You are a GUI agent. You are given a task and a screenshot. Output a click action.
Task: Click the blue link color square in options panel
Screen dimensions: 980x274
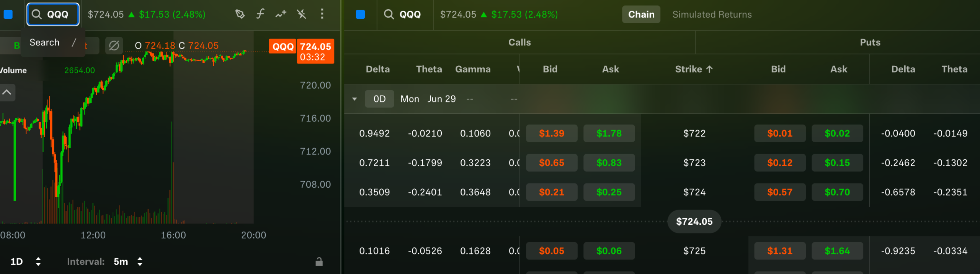point(360,15)
